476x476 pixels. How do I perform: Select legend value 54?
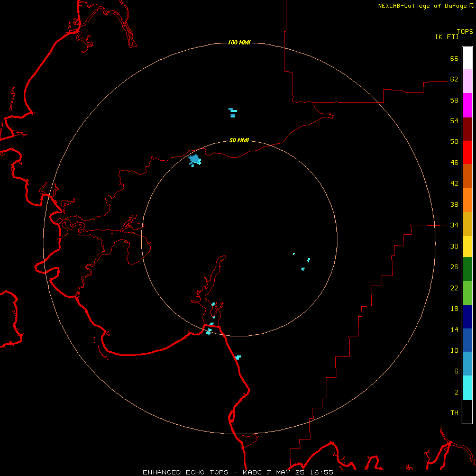click(x=454, y=121)
